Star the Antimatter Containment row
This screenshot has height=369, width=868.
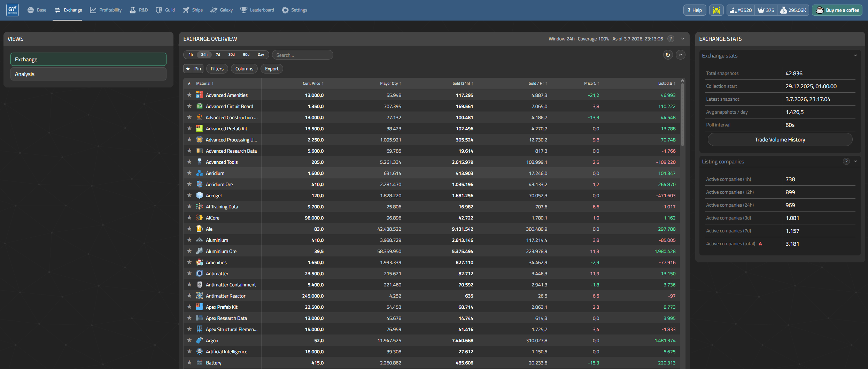(189, 285)
